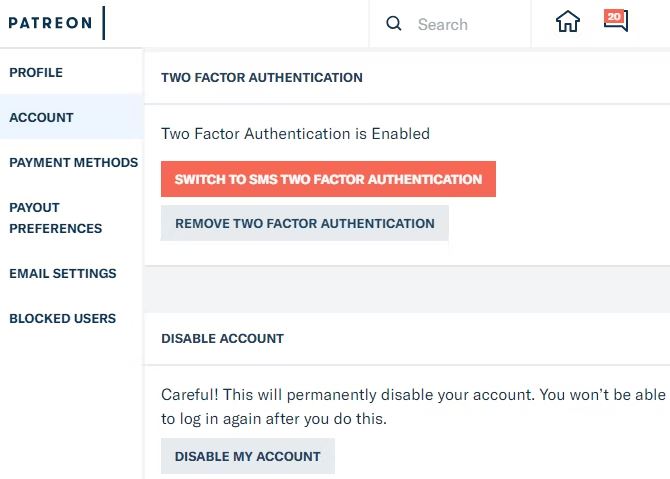The image size is (670, 479).
Task: Click the red 20 notification badge
Action: (x=614, y=17)
